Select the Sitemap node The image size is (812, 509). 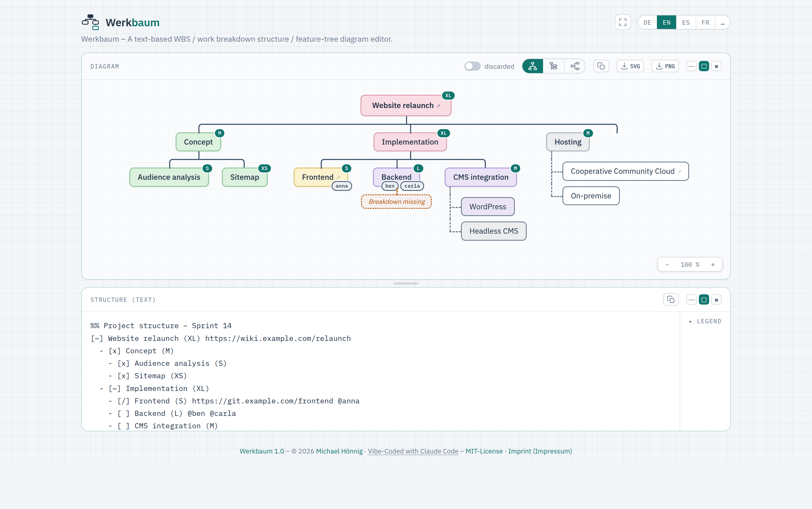(245, 177)
